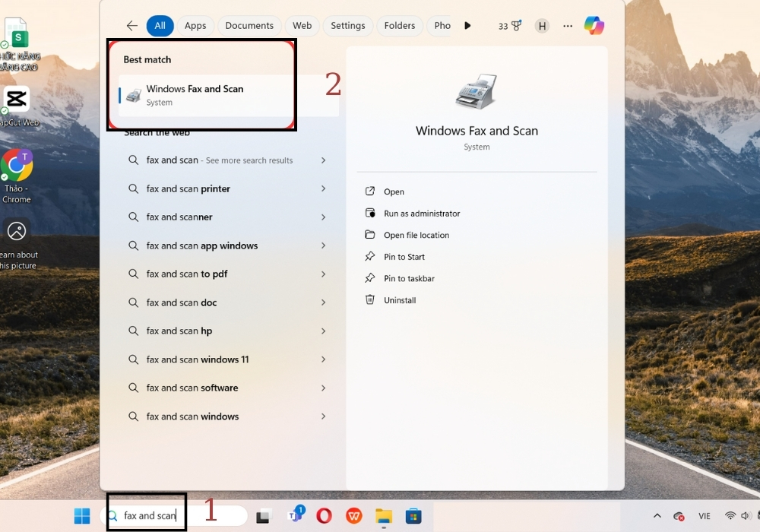Switch to the Settings filter tab
Image resolution: width=760 pixels, height=532 pixels.
pos(348,26)
